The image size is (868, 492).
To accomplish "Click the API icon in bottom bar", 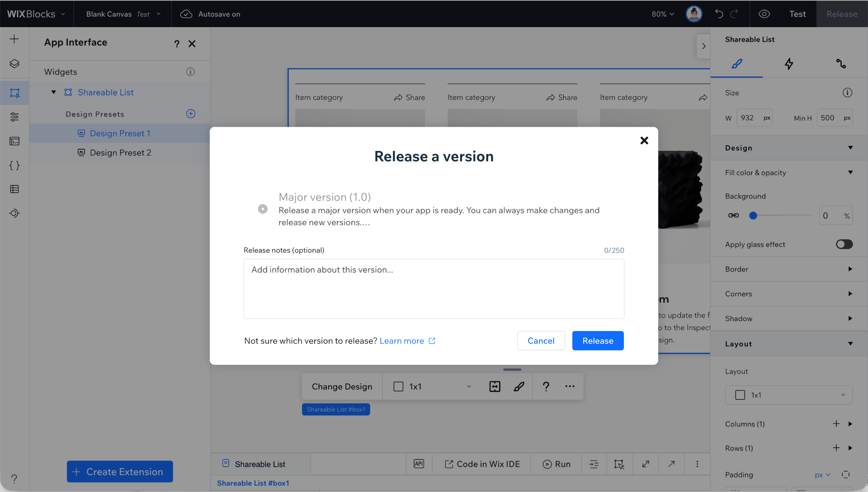I will (x=419, y=464).
